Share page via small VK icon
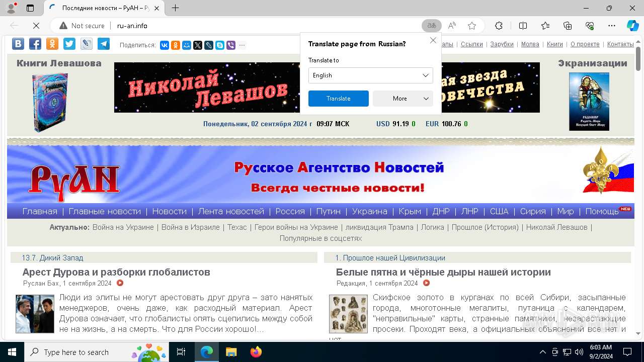 (165, 45)
